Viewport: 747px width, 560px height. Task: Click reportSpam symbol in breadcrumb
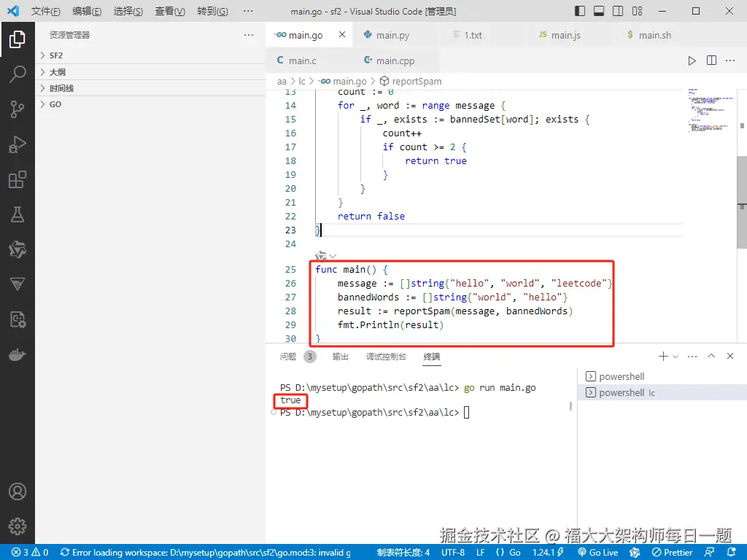pos(411,82)
